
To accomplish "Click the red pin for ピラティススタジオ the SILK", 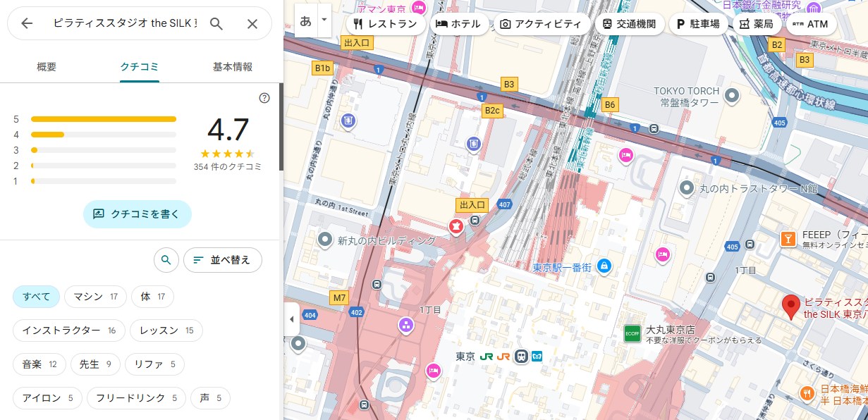I will click(790, 307).
